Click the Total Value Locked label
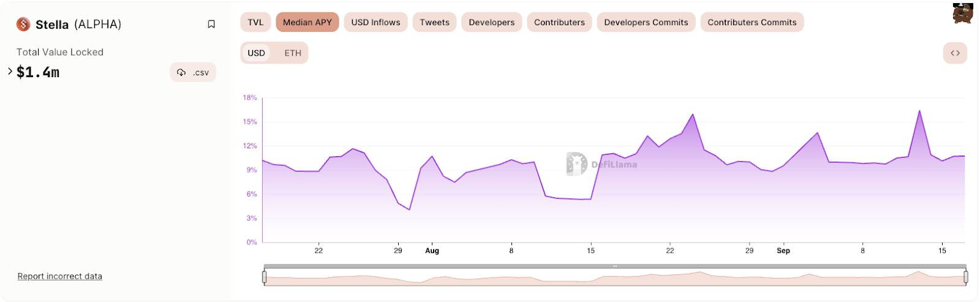Image resolution: width=980 pixels, height=302 pixels. (60, 52)
